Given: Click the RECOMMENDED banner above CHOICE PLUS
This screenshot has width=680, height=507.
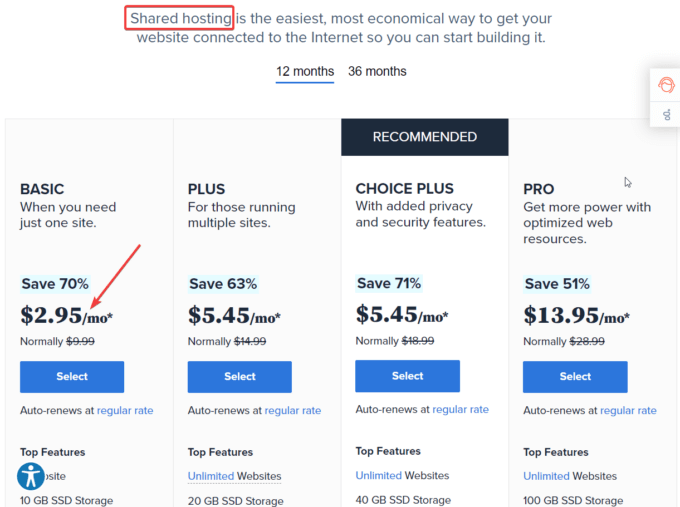Looking at the screenshot, I should 425,137.
